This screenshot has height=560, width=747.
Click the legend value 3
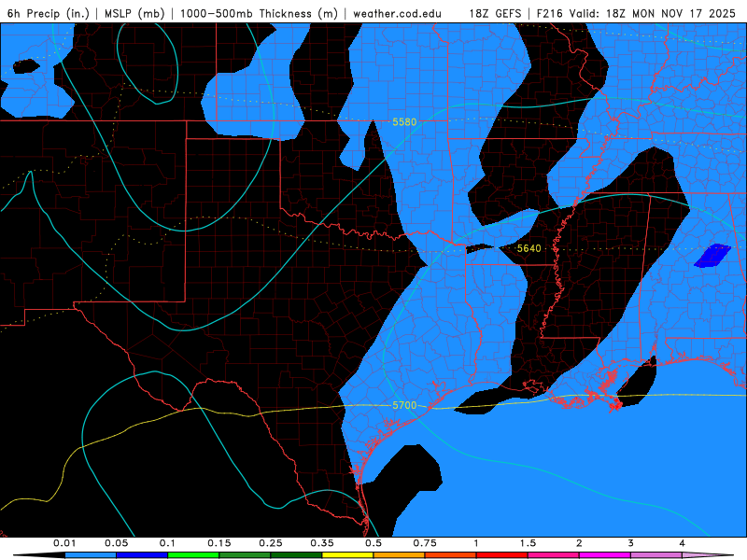631,543
